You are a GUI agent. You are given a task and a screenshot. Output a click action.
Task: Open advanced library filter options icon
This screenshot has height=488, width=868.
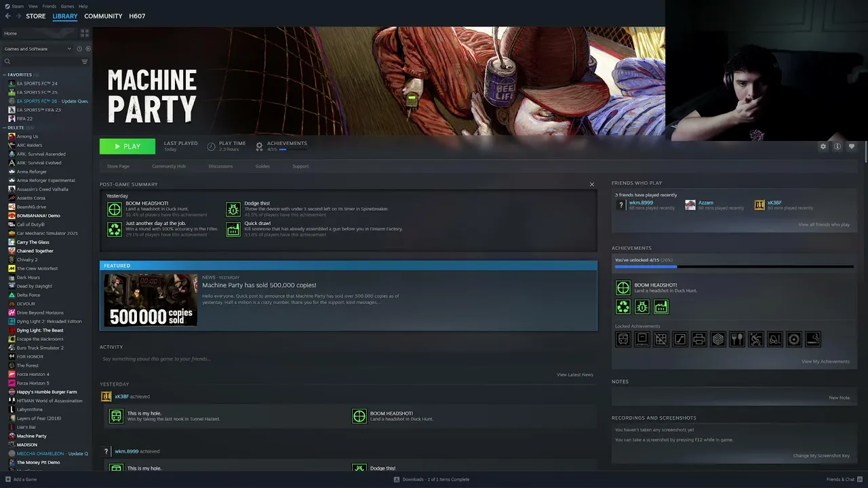(x=85, y=62)
